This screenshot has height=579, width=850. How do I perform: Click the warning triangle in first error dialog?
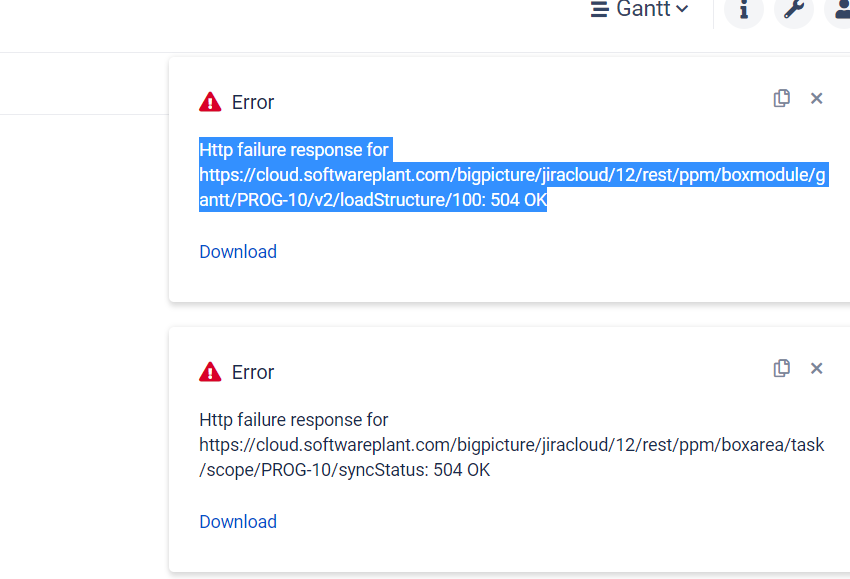[209, 100]
